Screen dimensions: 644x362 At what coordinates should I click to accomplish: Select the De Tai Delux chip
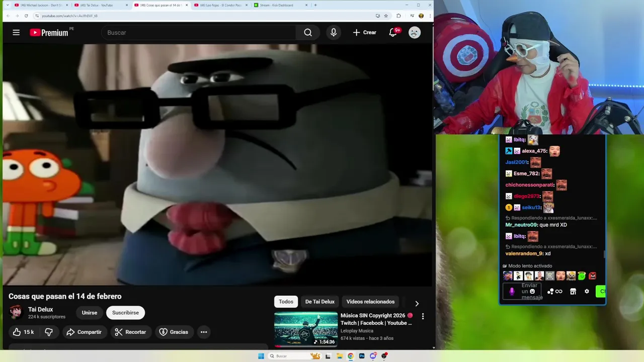[319, 302]
